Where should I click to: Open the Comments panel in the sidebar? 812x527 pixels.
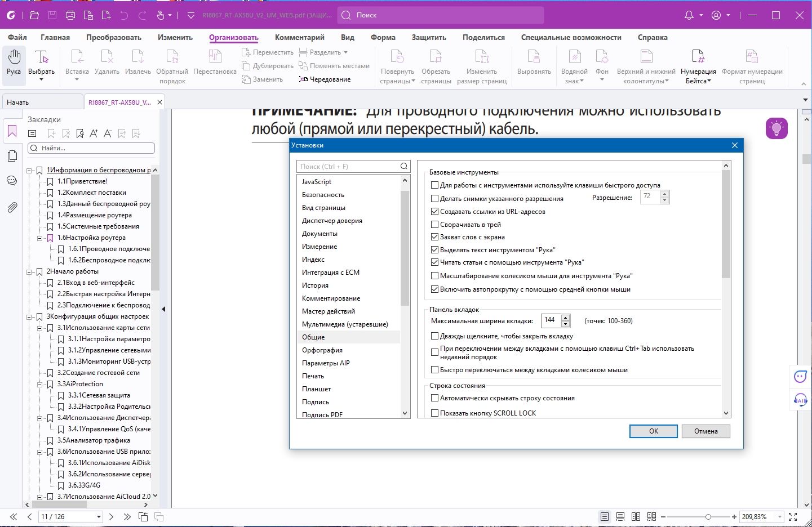[x=12, y=180]
